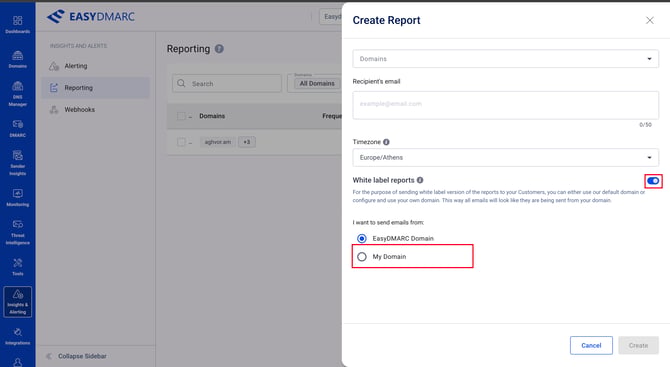Screen dimensions: 670x367
Task: Close the Create Report panel
Action: tap(649, 21)
